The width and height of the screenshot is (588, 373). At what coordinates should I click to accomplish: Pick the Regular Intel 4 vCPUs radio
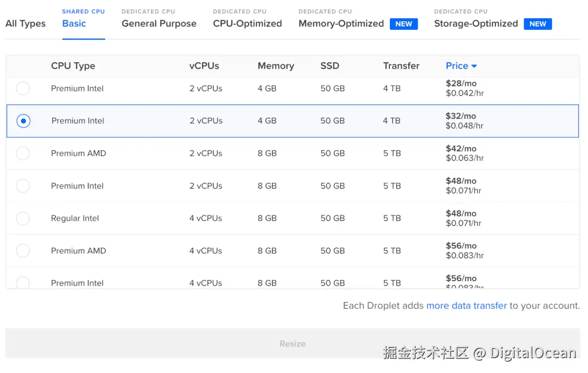(22, 218)
